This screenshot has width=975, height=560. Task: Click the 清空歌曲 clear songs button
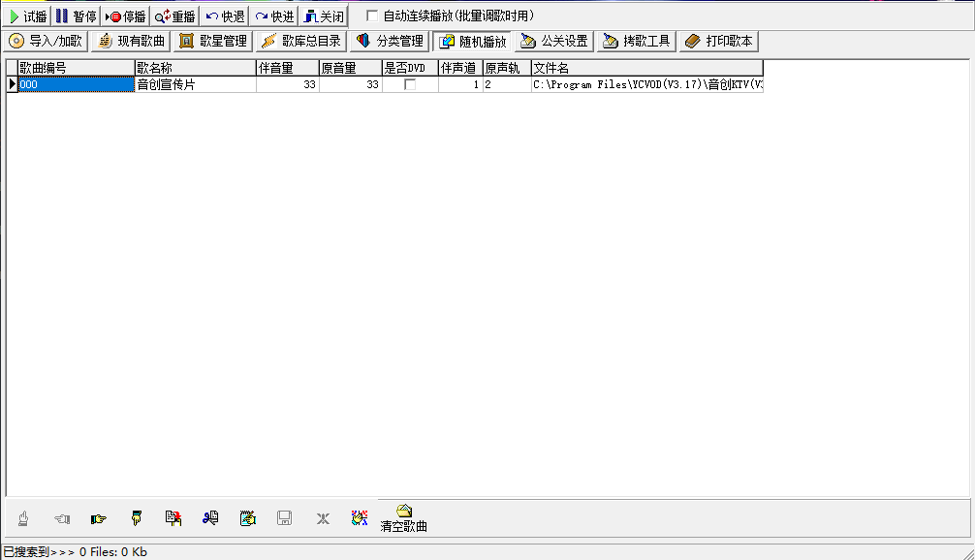[403, 518]
